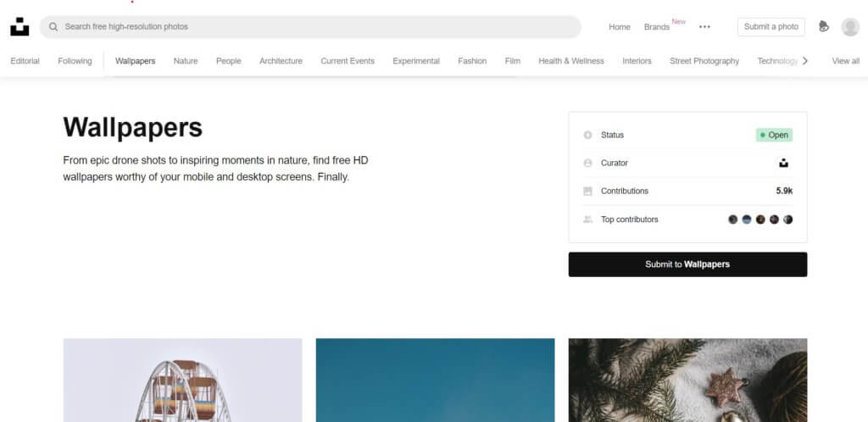Click the Submit to Wallpapers button
868x422 pixels.
(x=687, y=264)
